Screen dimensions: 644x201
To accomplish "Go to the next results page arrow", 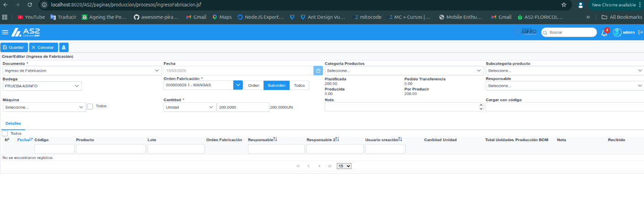I will pos(319,166).
